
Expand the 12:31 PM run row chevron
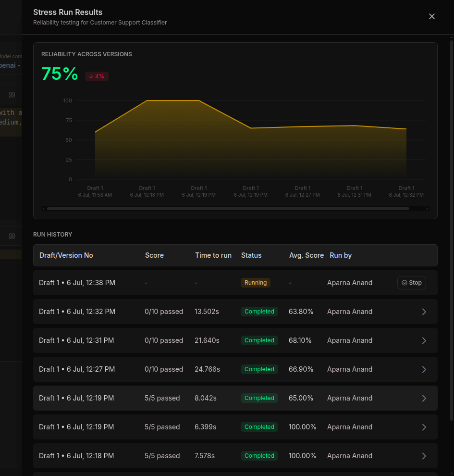pos(424,340)
